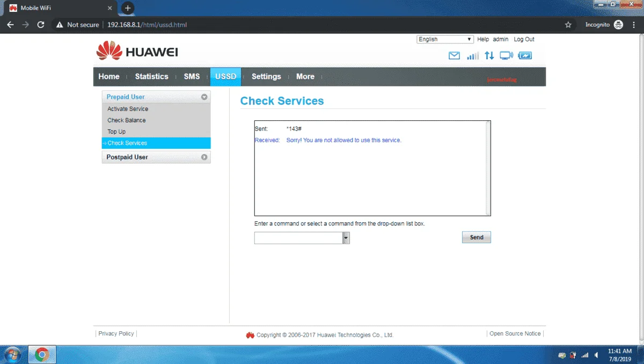Screen dimensions: 644x364
Task: Open the English language dropdown
Action: (x=445, y=39)
